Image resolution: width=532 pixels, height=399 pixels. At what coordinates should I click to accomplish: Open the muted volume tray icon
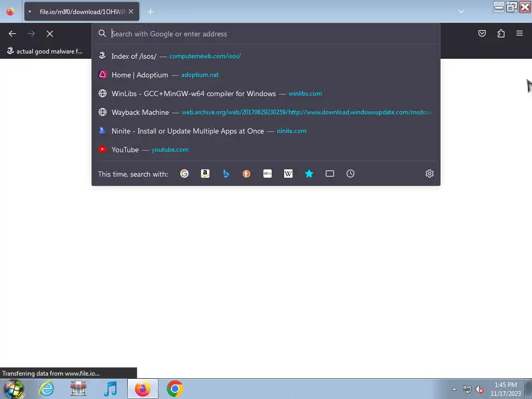pos(480,389)
